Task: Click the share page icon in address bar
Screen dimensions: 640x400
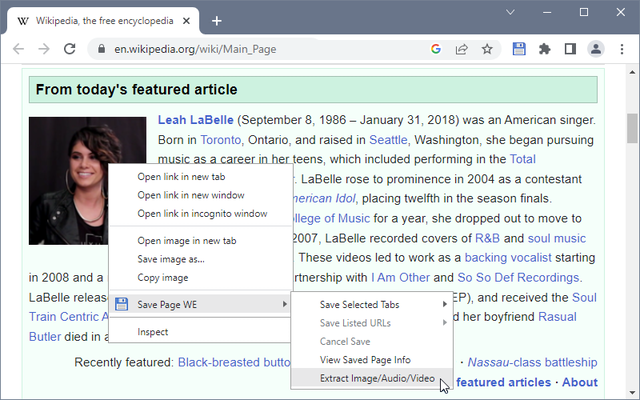Action: [461, 49]
